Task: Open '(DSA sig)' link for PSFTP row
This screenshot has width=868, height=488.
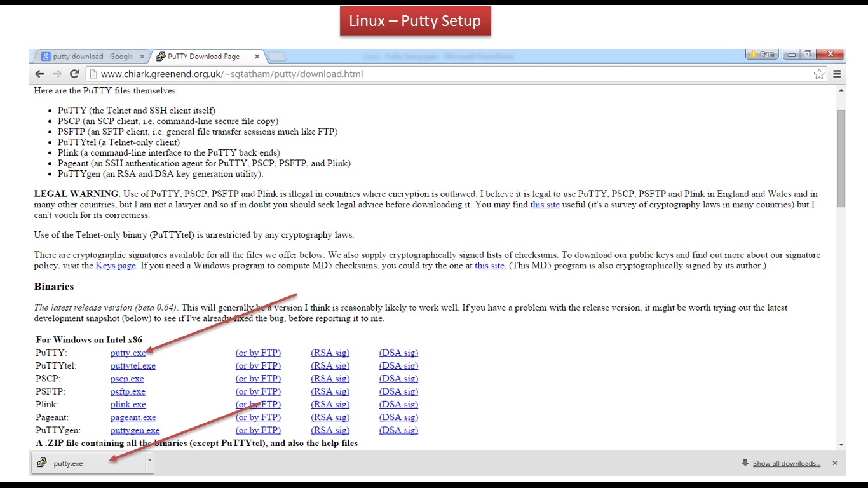Action: pyautogui.click(x=399, y=391)
